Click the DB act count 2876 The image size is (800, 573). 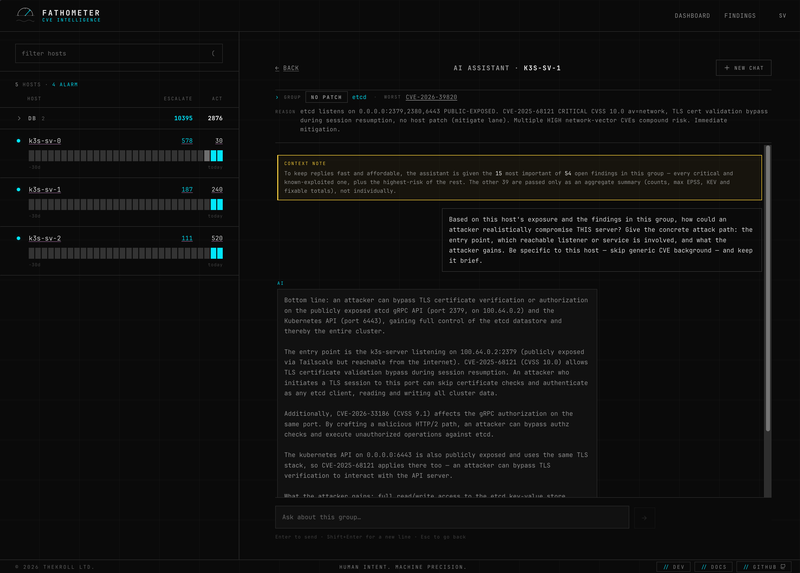[215, 118]
